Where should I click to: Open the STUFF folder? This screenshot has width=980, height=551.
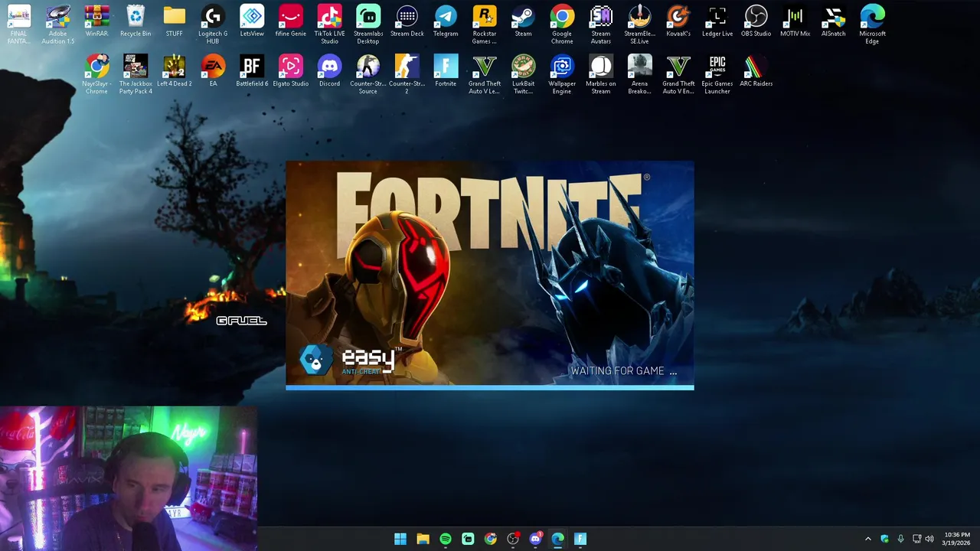point(174,21)
